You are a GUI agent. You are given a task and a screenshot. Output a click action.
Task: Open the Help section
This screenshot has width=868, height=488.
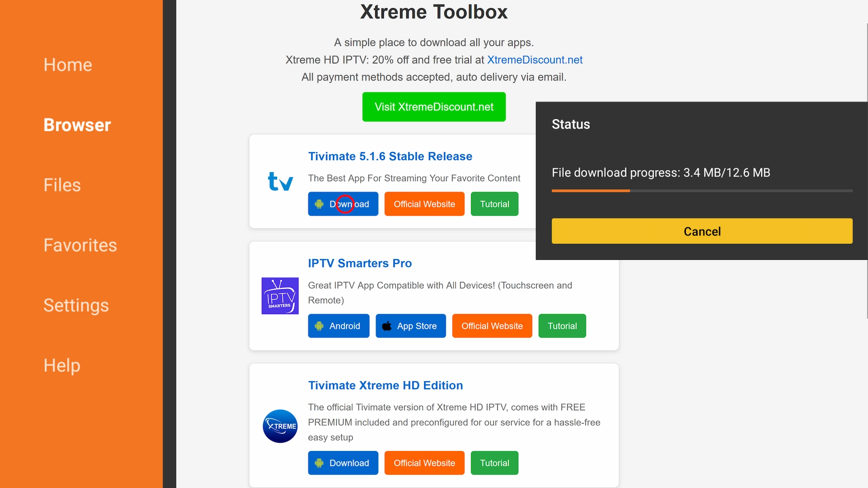coord(62,365)
